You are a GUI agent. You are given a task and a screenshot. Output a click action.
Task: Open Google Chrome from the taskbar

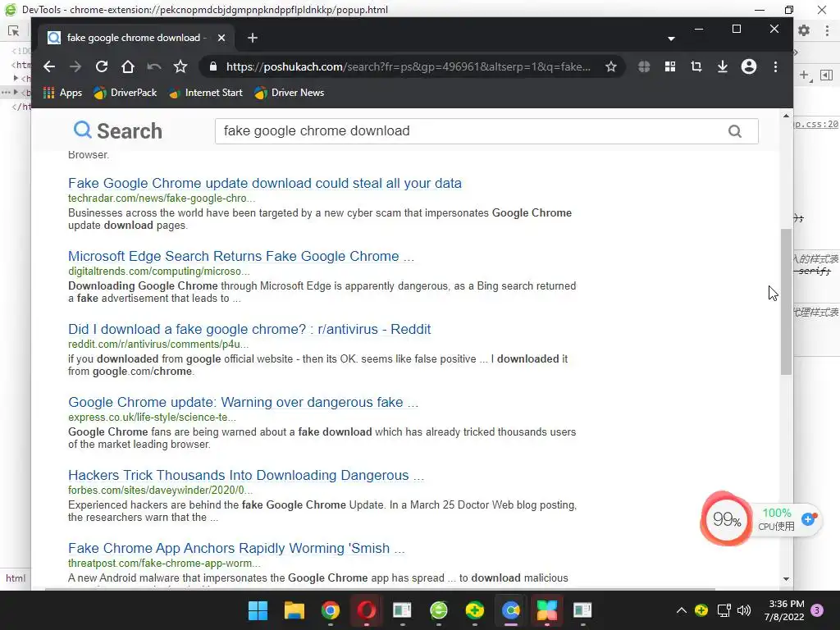point(331,610)
